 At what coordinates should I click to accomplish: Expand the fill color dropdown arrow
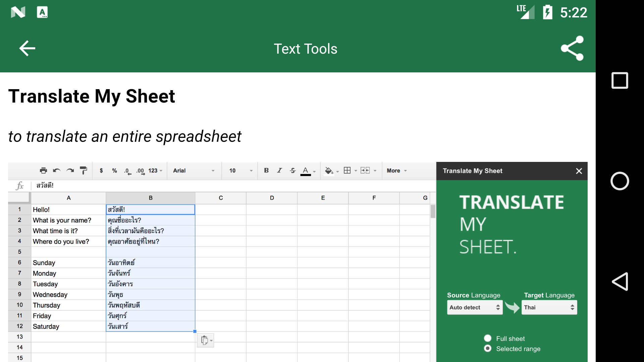[337, 172]
